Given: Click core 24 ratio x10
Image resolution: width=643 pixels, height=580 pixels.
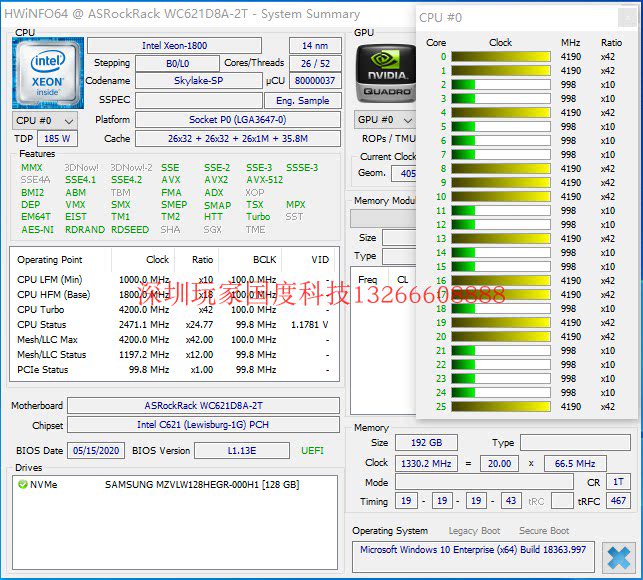Looking at the screenshot, I should 608,393.
